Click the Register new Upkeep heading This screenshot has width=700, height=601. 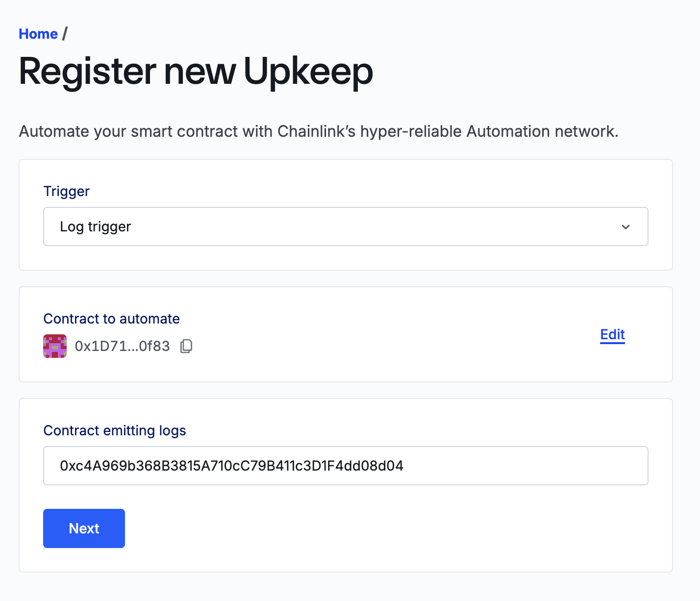pyautogui.click(x=196, y=72)
